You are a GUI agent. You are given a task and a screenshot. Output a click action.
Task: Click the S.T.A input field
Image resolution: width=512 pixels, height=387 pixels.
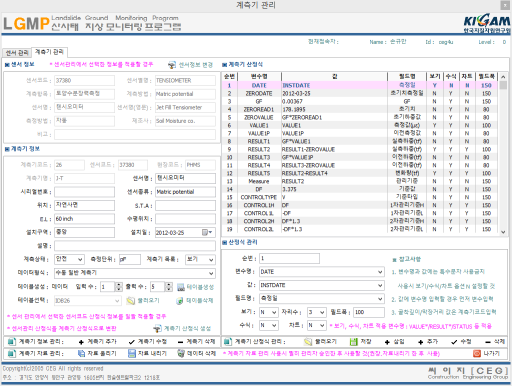[x=185, y=206]
